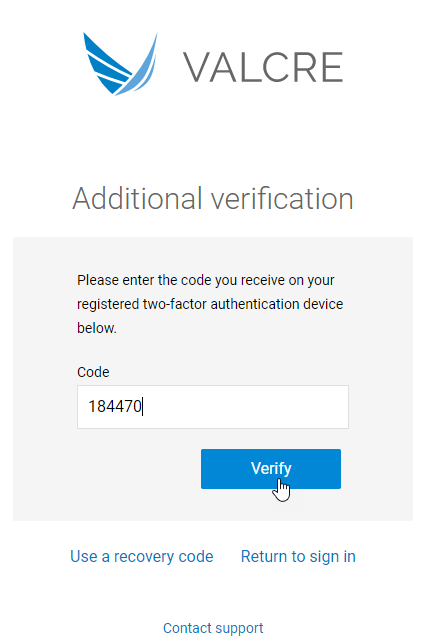Image resolution: width=429 pixels, height=644 pixels.
Task: Open the Contact support link
Action: [213, 628]
